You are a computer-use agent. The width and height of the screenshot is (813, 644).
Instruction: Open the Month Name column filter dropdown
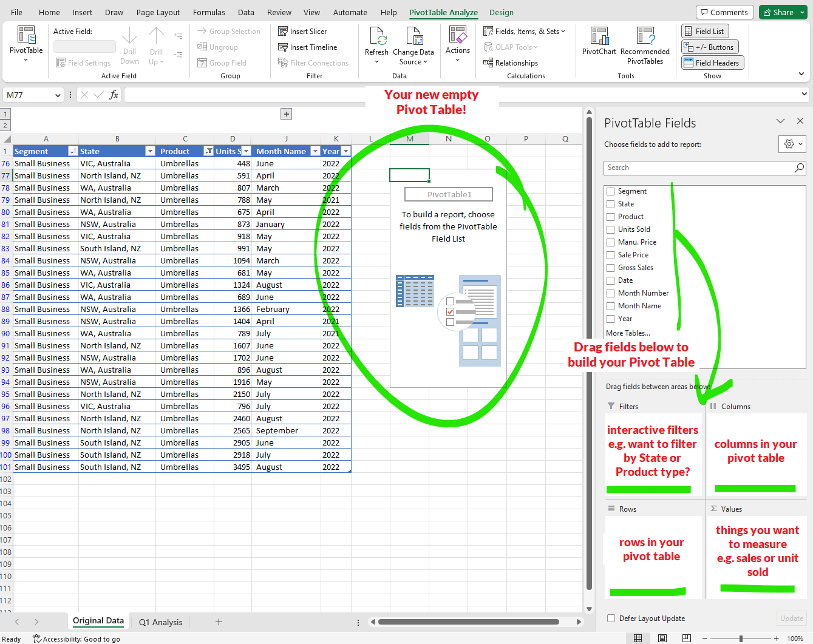pos(315,151)
